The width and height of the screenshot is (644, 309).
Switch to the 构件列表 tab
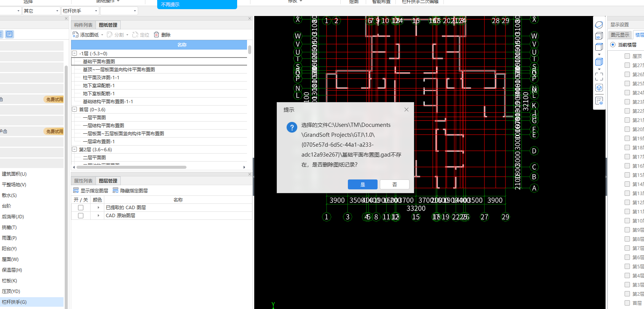83,25
